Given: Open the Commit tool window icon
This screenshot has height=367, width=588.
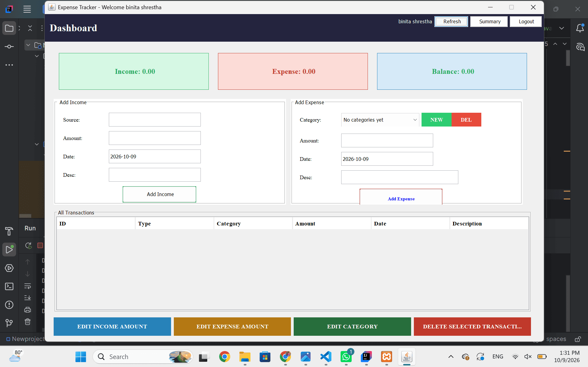Looking at the screenshot, I should pos(9,47).
